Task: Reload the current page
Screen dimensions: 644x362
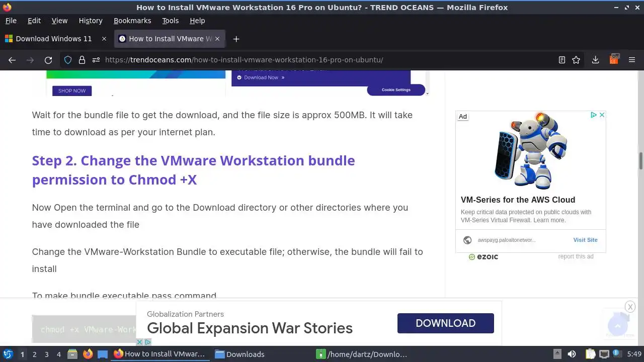Action: click(48, 60)
